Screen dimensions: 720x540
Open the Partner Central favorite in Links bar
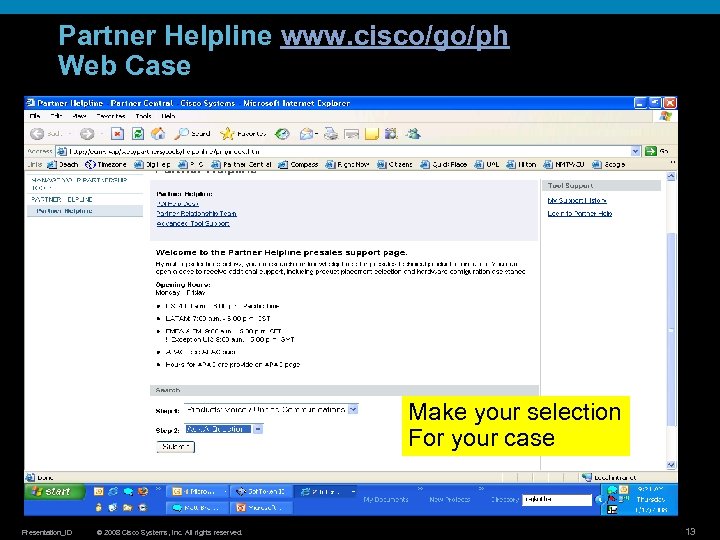pyautogui.click(x=241, y=164)
